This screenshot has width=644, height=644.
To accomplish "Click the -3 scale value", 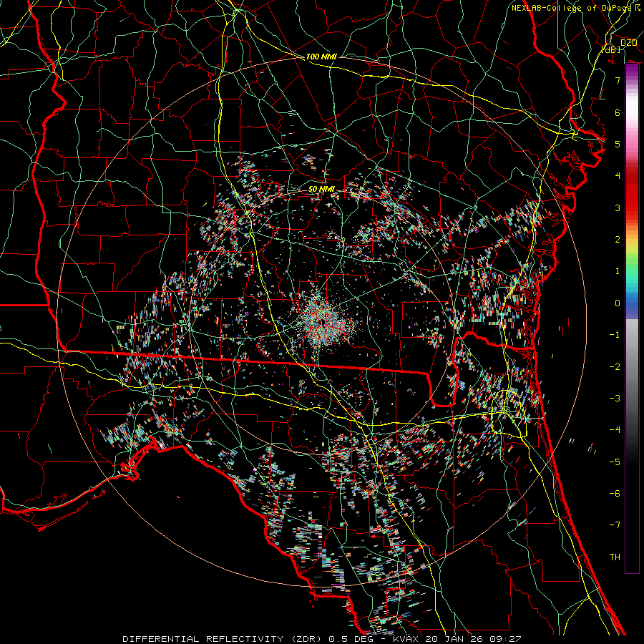I will (x=615, y=399).
